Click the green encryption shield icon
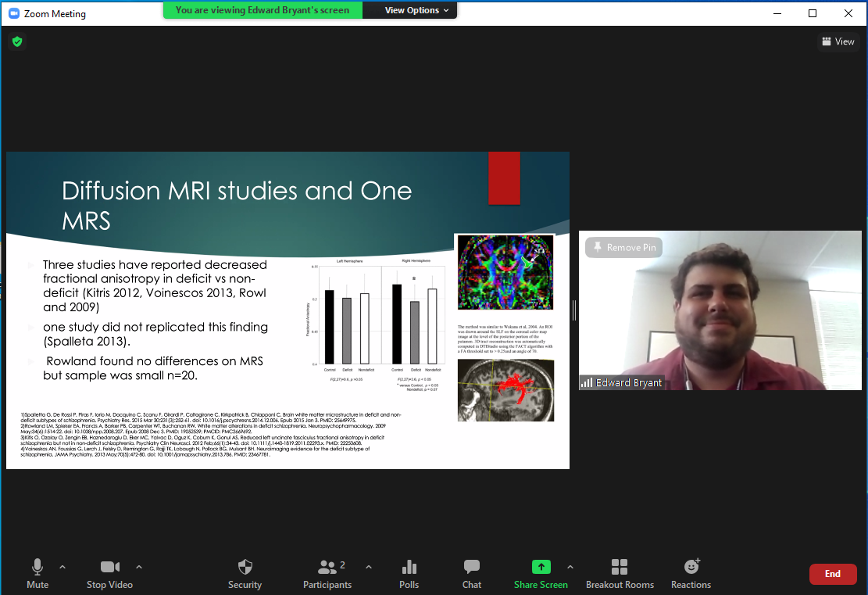This screenshot has height=595, width=868. (x=17, y=41)
